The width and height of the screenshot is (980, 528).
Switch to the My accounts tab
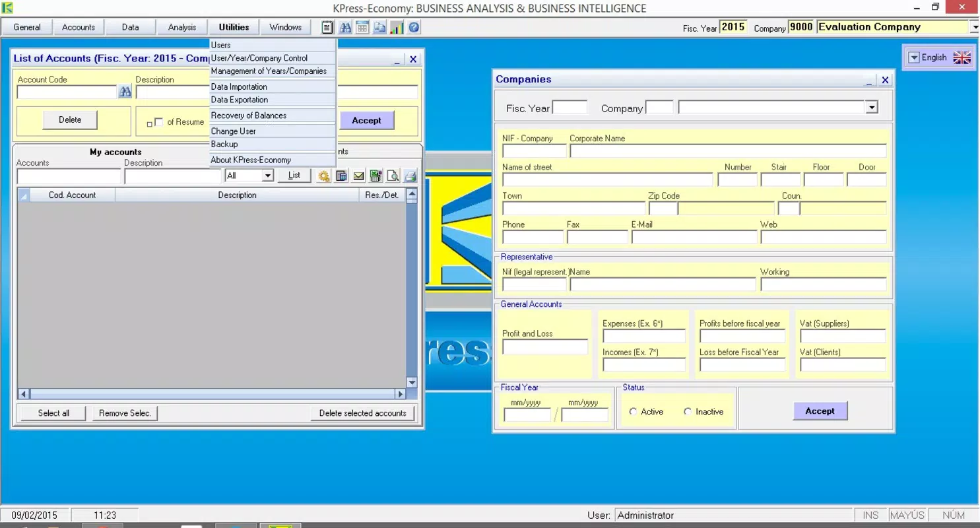pos(115,152)
